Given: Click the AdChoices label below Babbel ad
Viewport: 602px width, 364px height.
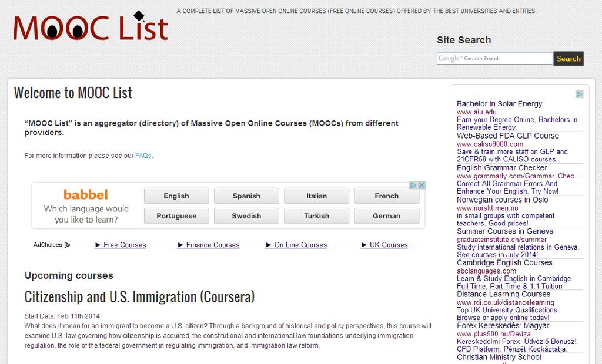Looking at the screenshot, I should 52,245.
